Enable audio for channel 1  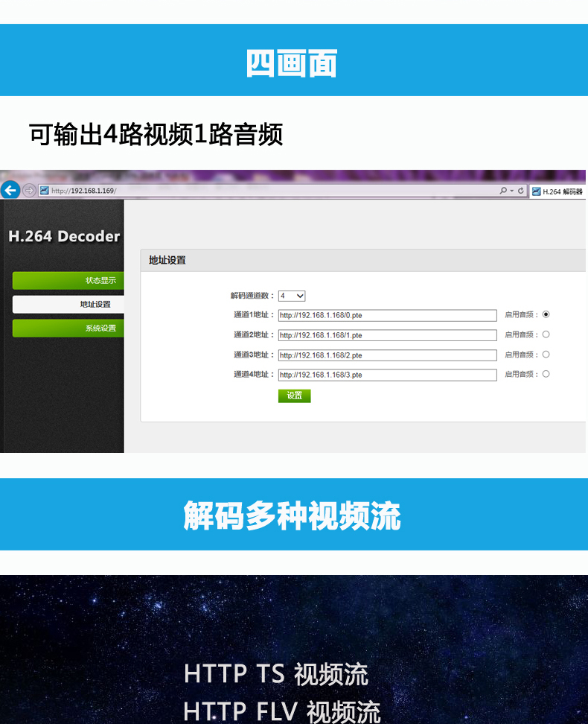546,314
